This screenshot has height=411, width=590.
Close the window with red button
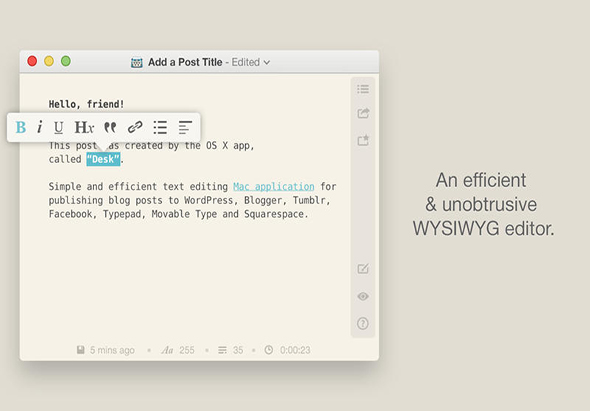(32, 61)
